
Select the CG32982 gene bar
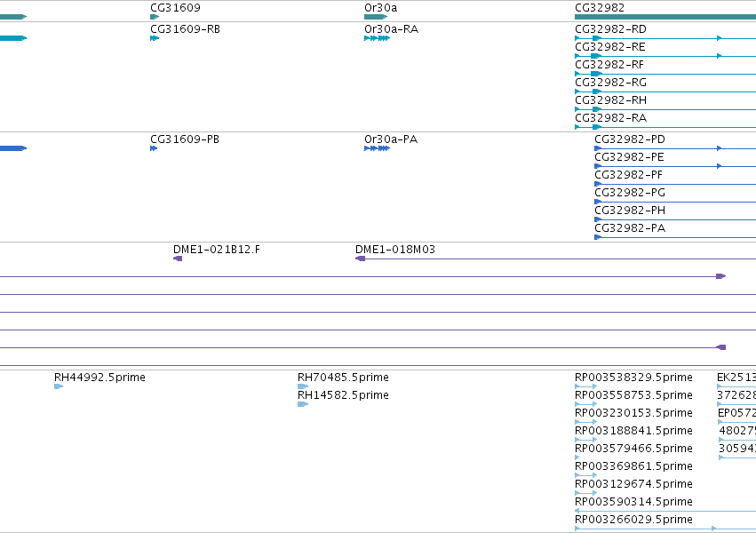coord(665,17)
